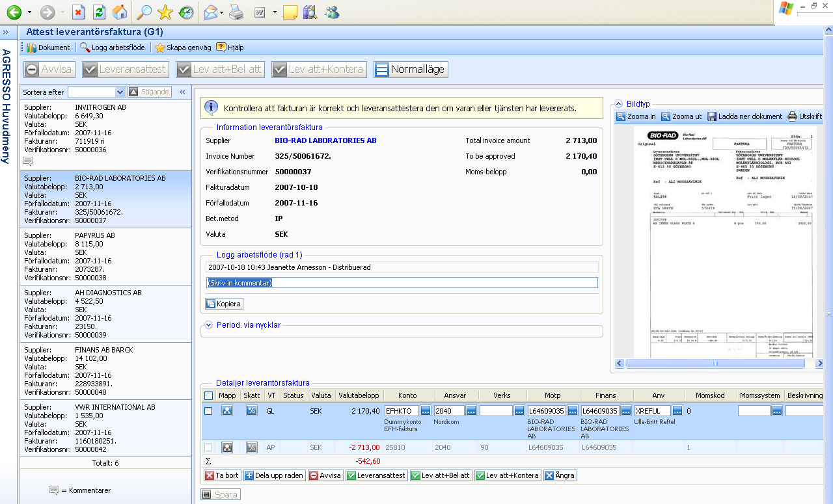Open the BIO-RAD LABORATORIES AB supplier link

tap(325, 140)
